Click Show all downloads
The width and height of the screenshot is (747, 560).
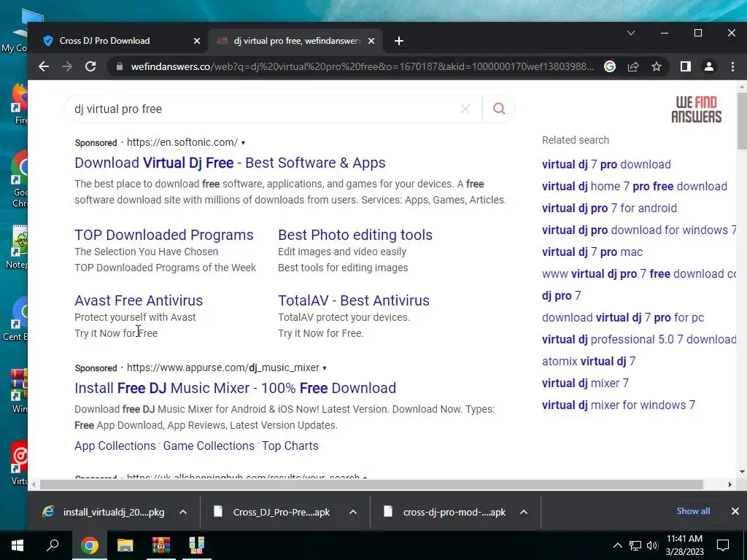693,511
